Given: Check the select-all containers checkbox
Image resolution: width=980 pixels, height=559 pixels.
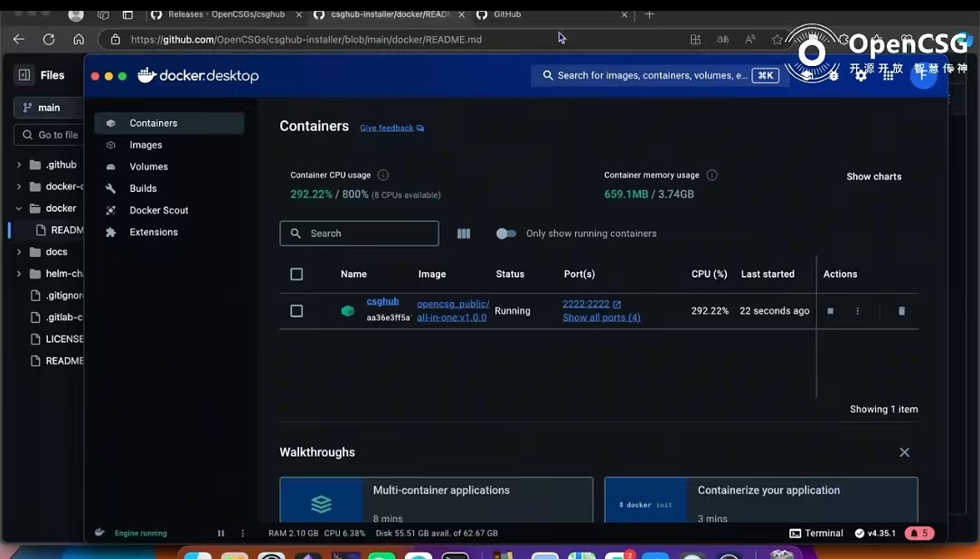Looking at the screenshot, I should point(297,274).
